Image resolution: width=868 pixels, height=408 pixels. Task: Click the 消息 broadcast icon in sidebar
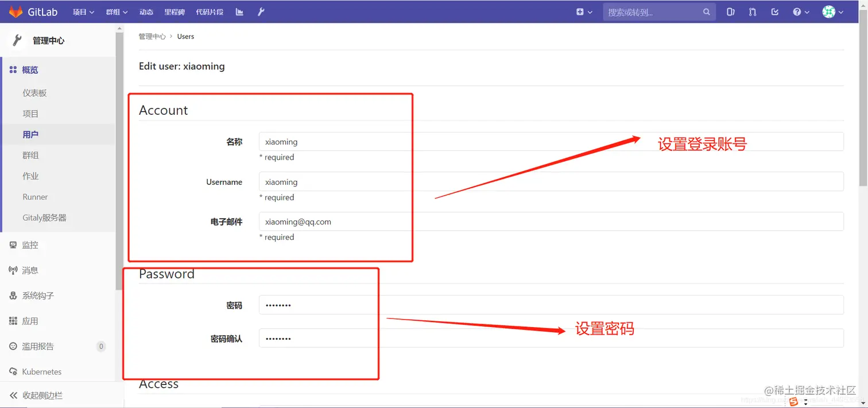coord(13,270)
